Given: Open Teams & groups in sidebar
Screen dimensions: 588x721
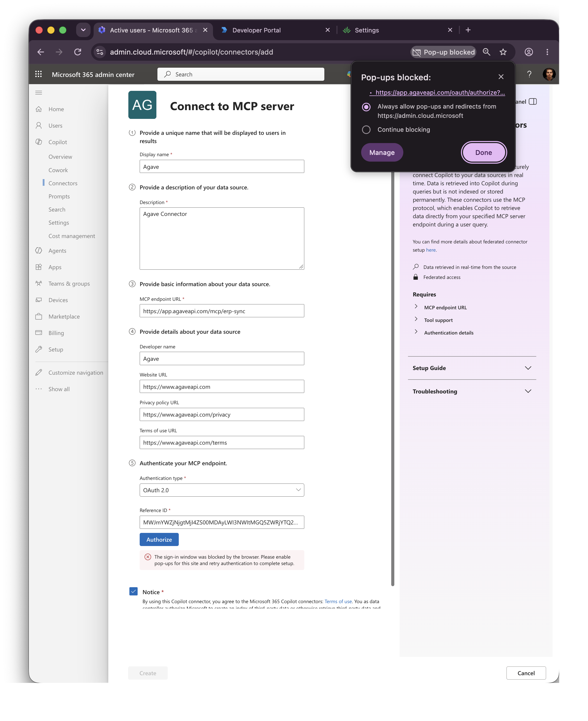Looking at the screenshot, I should tap(69, 284).
